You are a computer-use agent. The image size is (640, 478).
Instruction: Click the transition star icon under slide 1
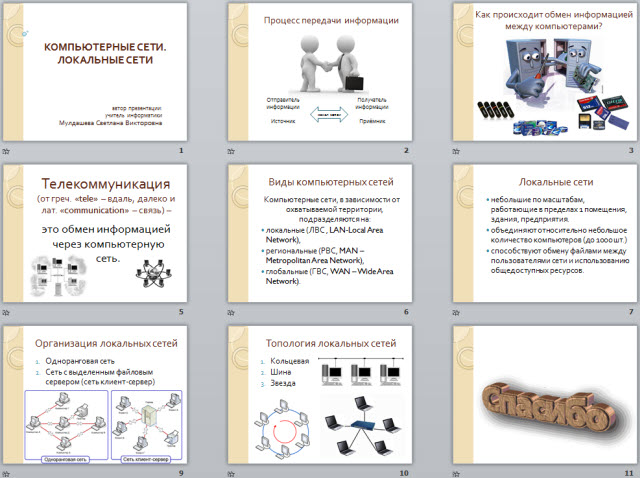coord(8,150)
